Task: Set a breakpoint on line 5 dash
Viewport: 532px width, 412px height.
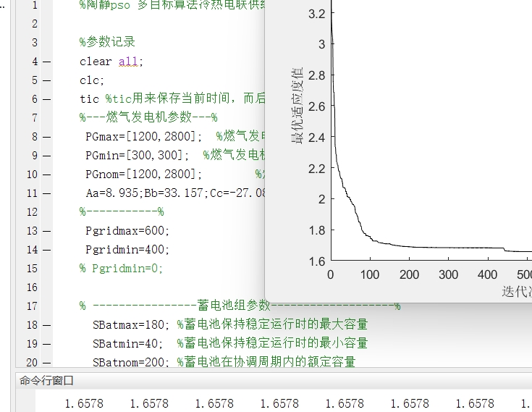Action: 47,80
